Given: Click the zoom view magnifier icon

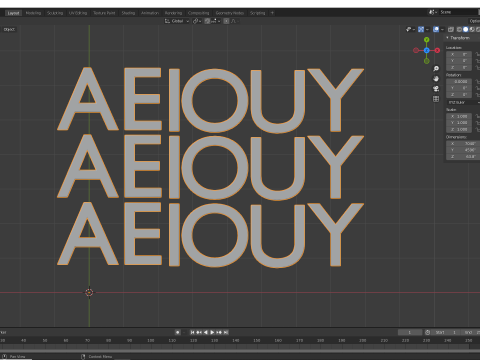Looking at the screenshot, I should pyautogui.click(x=436, y=69).
